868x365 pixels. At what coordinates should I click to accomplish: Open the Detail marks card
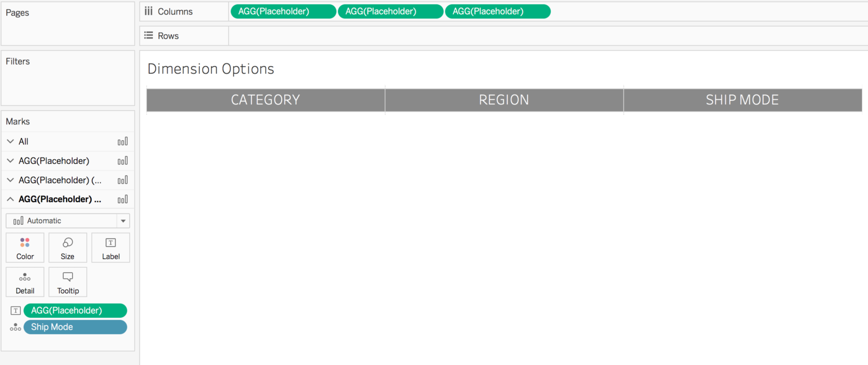pyautogui.click(x=25, y=282)
